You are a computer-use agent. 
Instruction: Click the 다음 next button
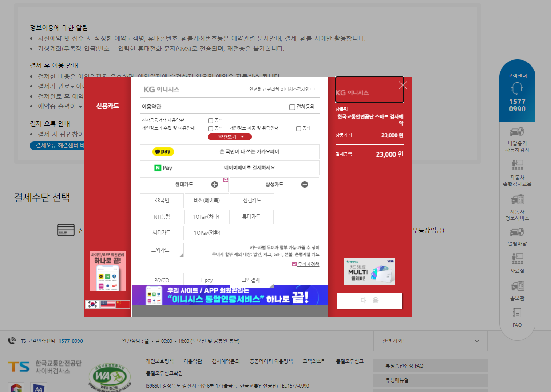(369, 301)
